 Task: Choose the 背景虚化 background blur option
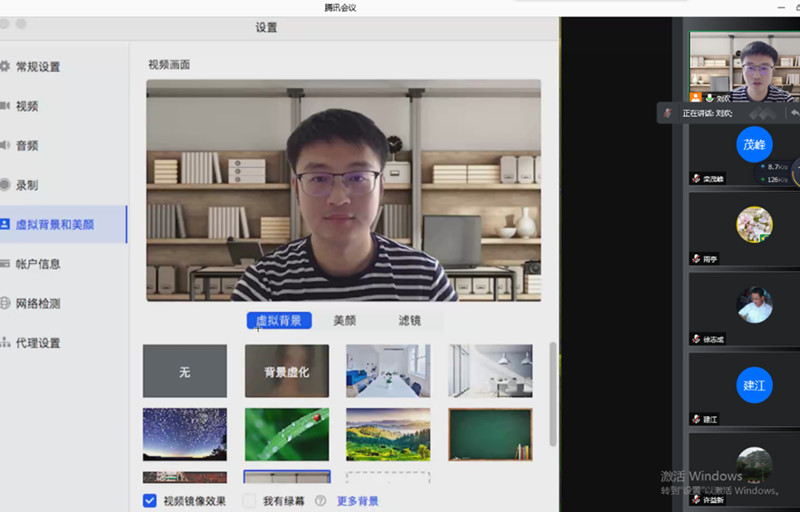tap(287, 371)
